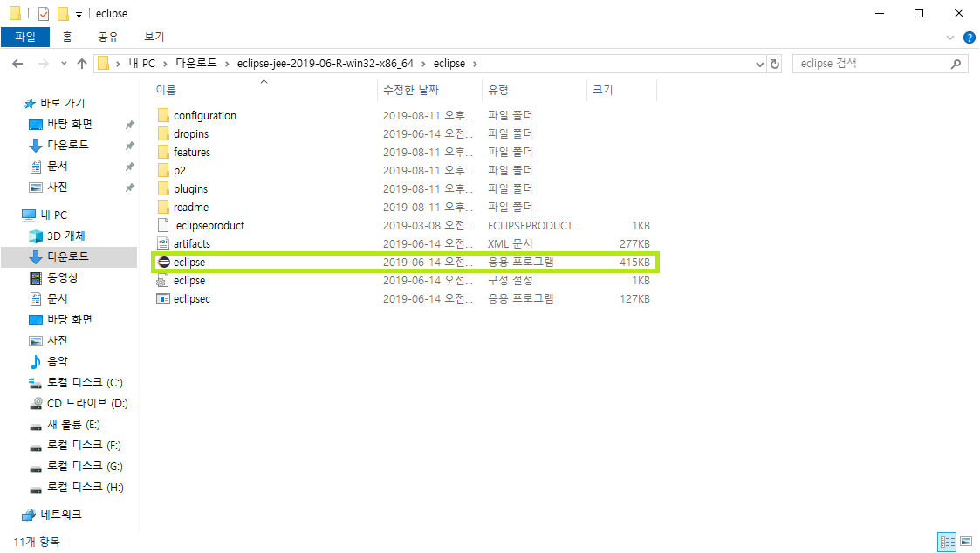Select the eclipse configuration settings file icon
The width and height of the screenshot is (980, 553).
(x=163, y=281)
